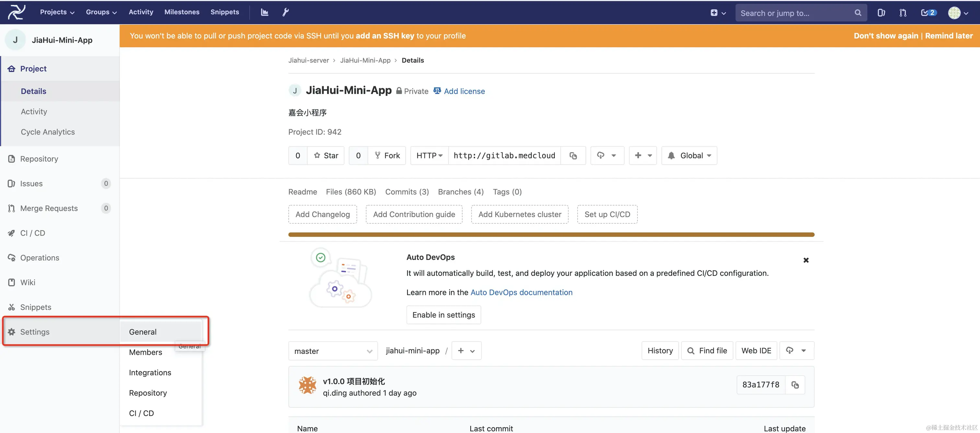Expand the new item plus dropdown
This screenshot has width=980, height=433.
point(718,13)
